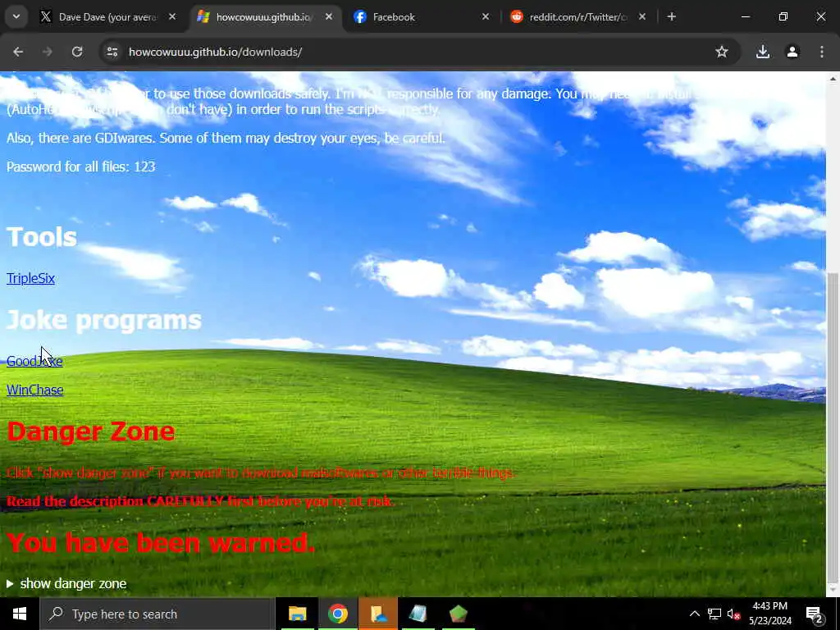Open Chrome three-dot menu
Viewport: 840px width, 630px height.
point(822,52)
